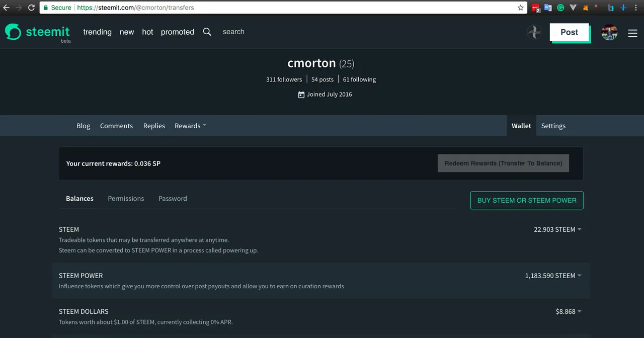This screenshot has width=644, height=338.
Task: Expand the 1,183.590 STEEM power dropdown
Action: click(553, 276)
